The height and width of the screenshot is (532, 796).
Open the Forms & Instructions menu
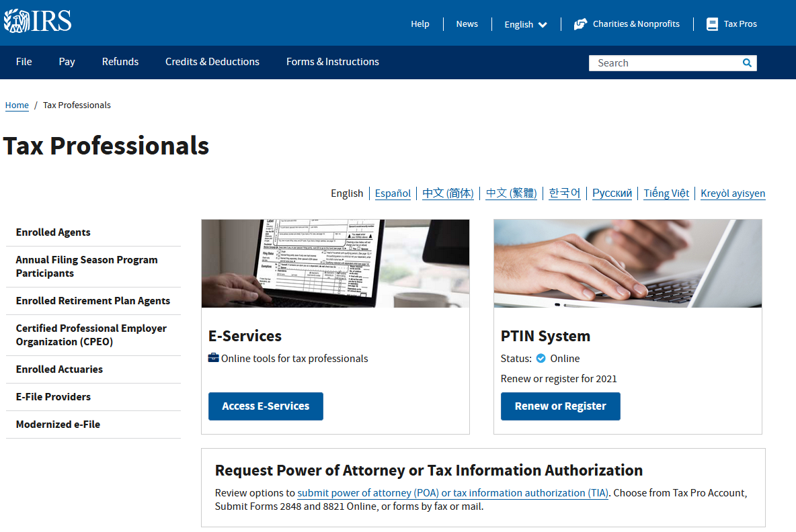click(x=332, y=62)
